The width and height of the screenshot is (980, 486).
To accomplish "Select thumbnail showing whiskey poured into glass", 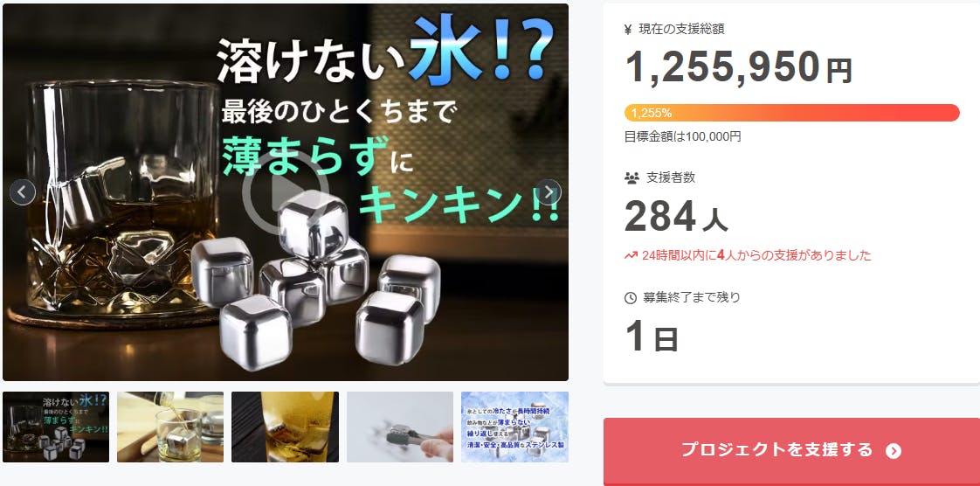I will tap(170, 427).
